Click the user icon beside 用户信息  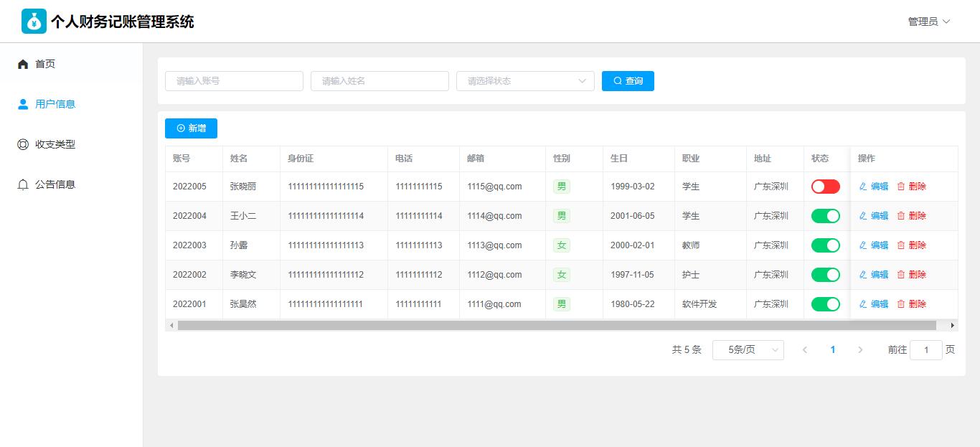[23, 104]
